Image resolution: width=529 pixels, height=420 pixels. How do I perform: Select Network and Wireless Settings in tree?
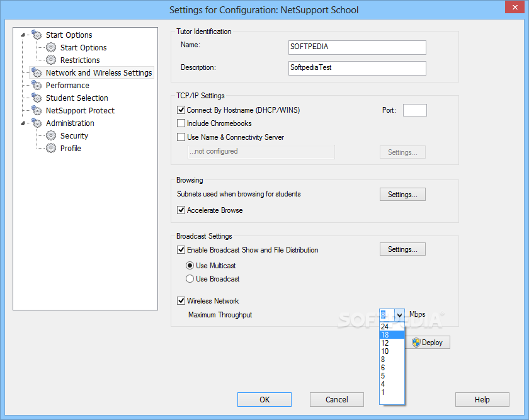[x=99, y=72]
